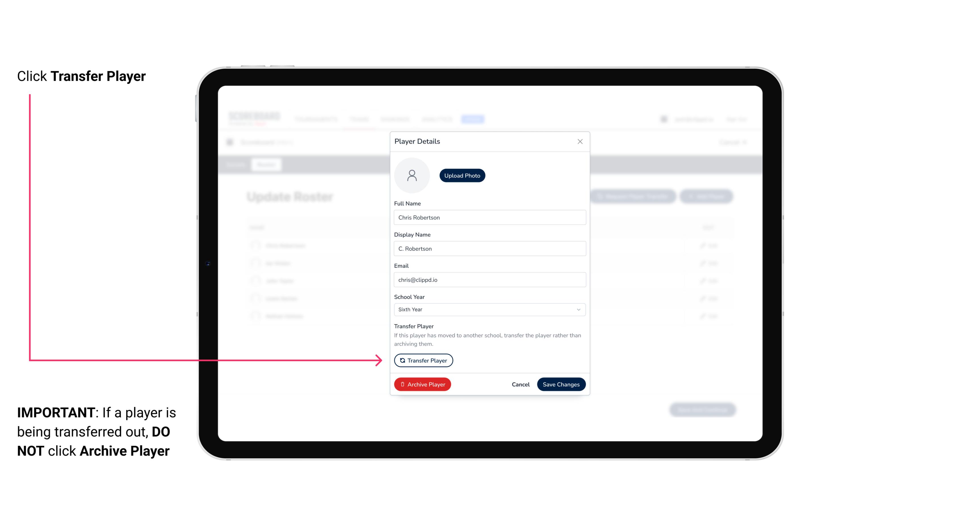This screenshot has height=527, width=980.
Task: Click the Upload Photo button icon
Action: tap(462, 175)
